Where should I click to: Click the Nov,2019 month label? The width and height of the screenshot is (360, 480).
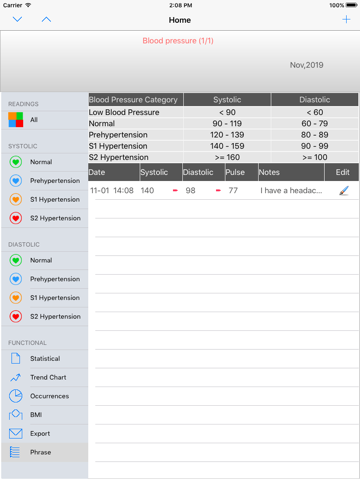coord(306,65)
